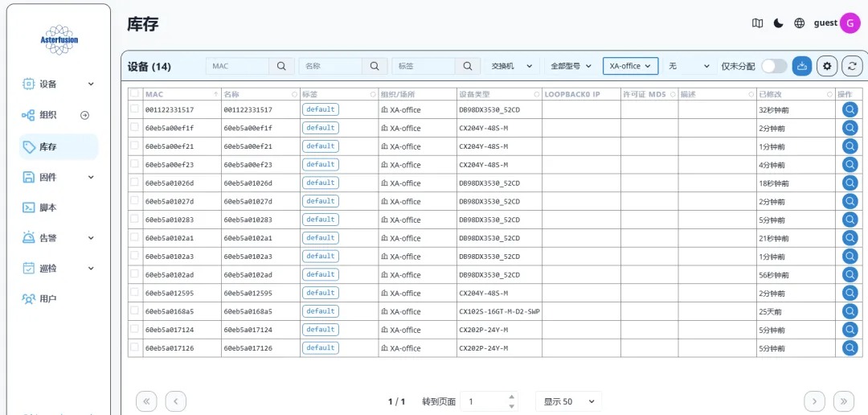Screen dimensions: 868x415
Task: Sort table by 已修改 column
Action: [795, 94]
